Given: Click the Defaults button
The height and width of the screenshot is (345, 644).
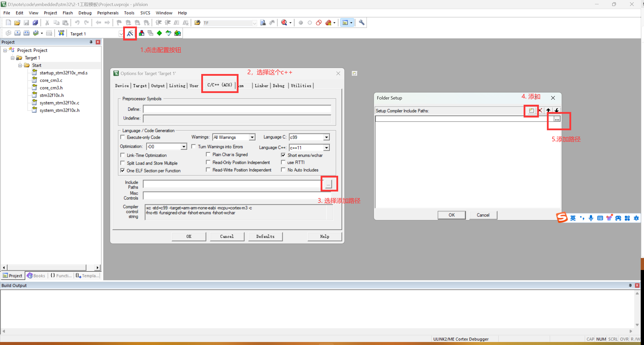Looking at the screenshot, I should pos(265,236).
